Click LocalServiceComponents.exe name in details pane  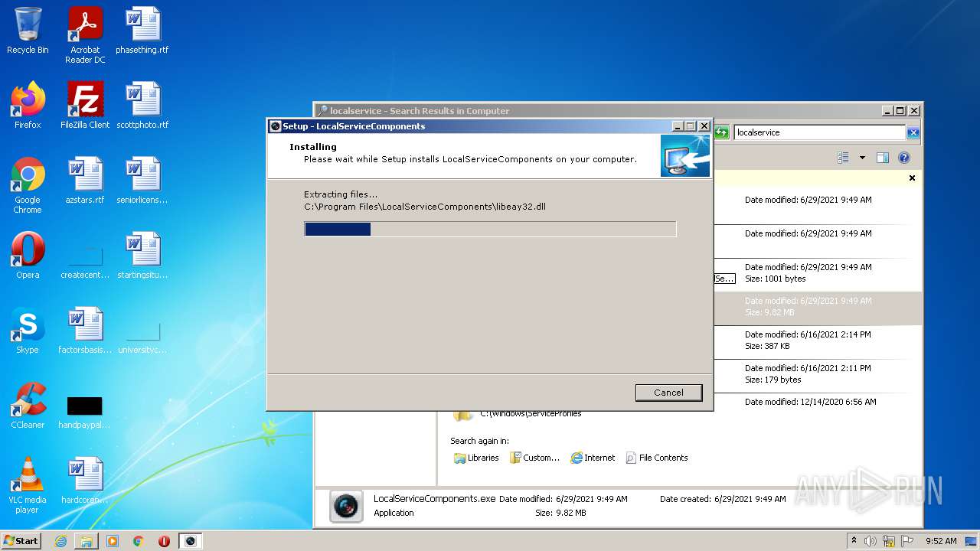434,498
